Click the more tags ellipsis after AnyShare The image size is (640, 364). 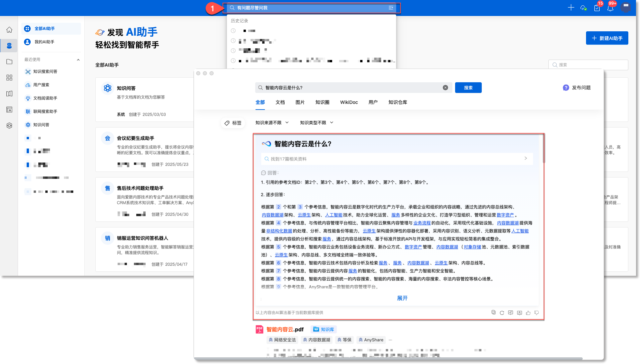pos(390,340)
